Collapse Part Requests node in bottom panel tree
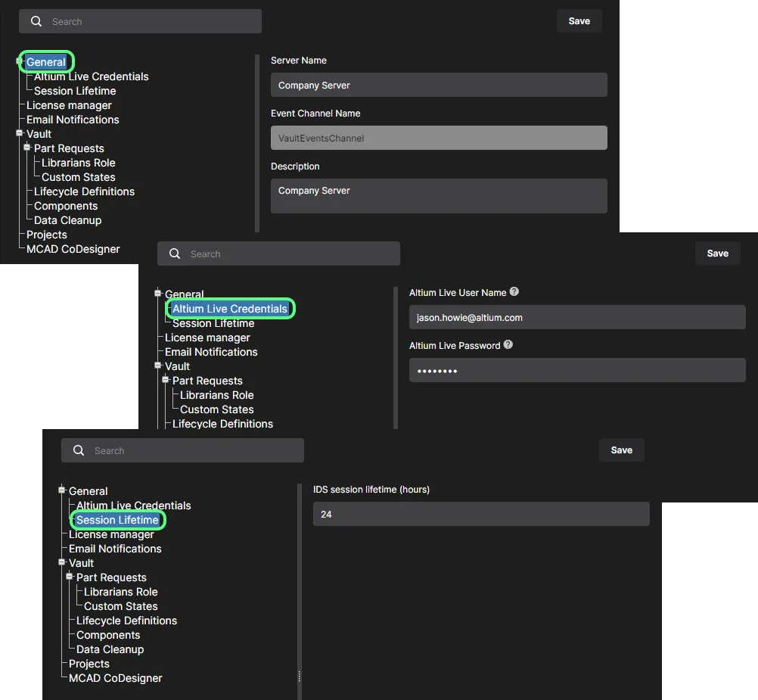The image size is (758, 700). pos(69,577)
